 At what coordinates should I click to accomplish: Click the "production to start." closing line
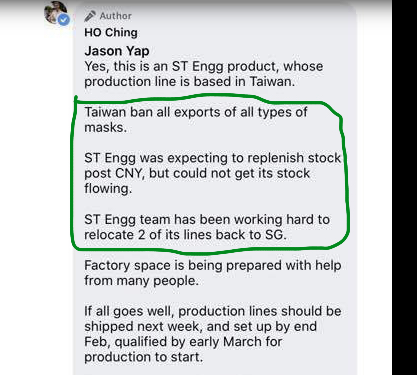(x=144, y=357)
